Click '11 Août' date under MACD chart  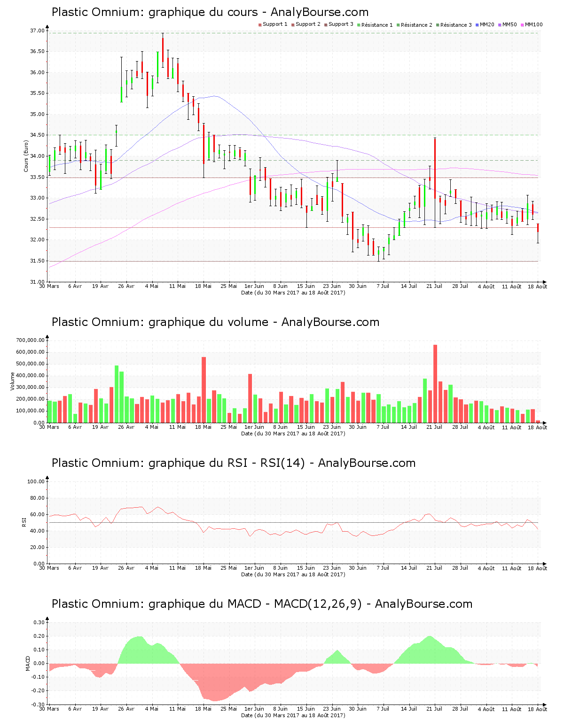coord(511,709)
